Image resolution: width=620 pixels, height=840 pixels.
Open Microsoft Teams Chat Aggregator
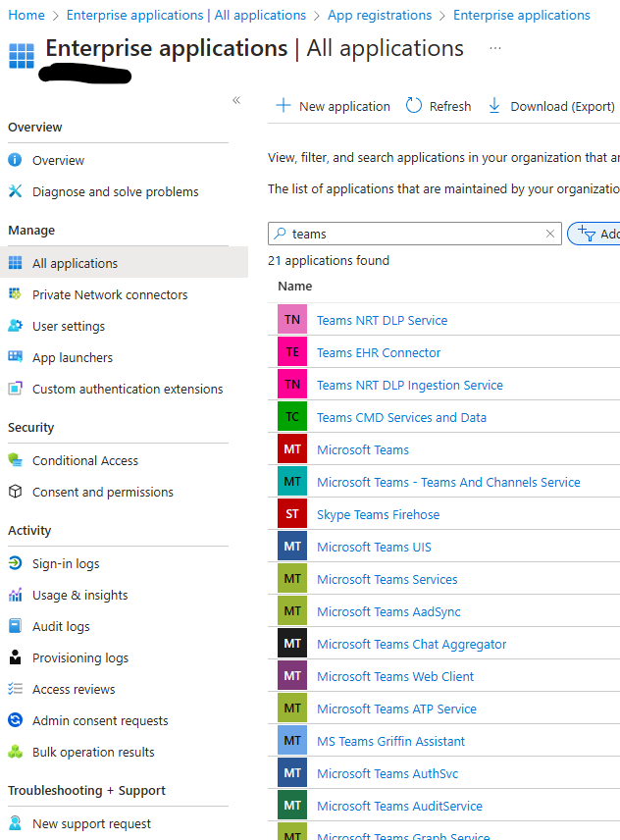tap(411, 644)
